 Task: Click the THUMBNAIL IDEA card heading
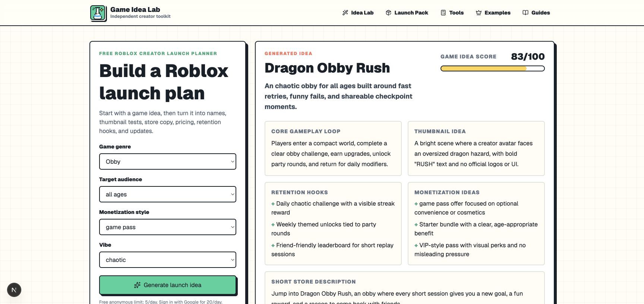coord(440,131)
